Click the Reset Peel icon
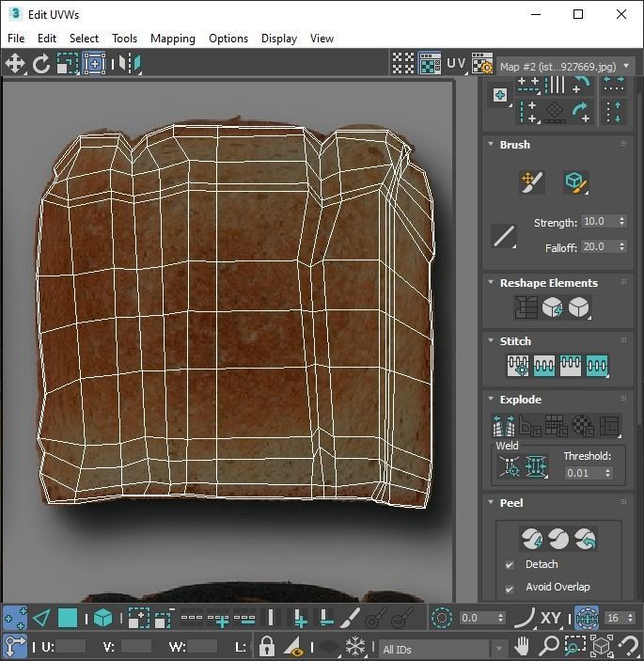Image resolution: width=644 pixels, height=661 pixels. 586,539
